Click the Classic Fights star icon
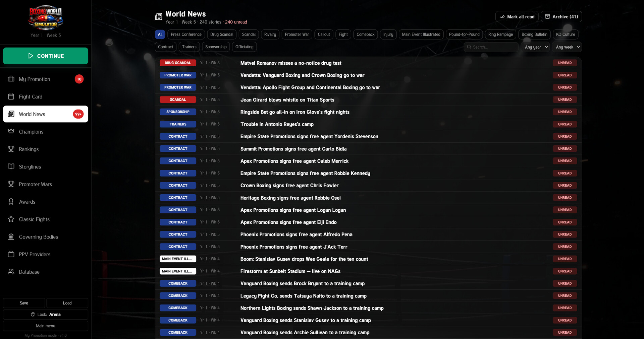This screenshot has height=339, width=644. (x=11, y=219)
